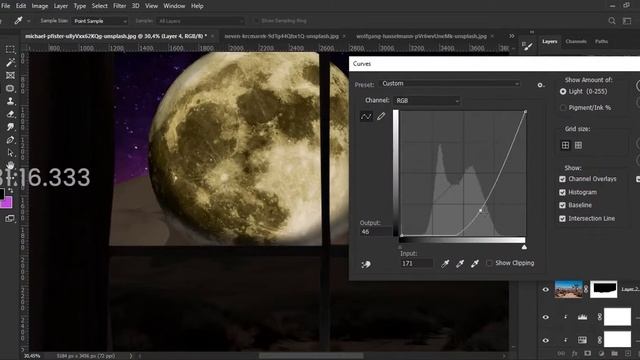The height and width of the screenshot is (360, 640).
Task: Click the Curves Output value field
Action: click(376, 232)
